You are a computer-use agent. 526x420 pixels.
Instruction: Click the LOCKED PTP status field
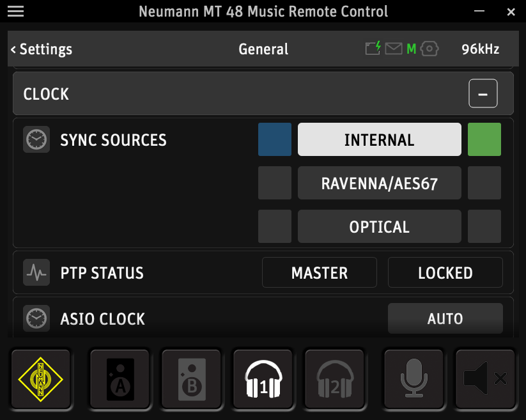click(445, 272)
